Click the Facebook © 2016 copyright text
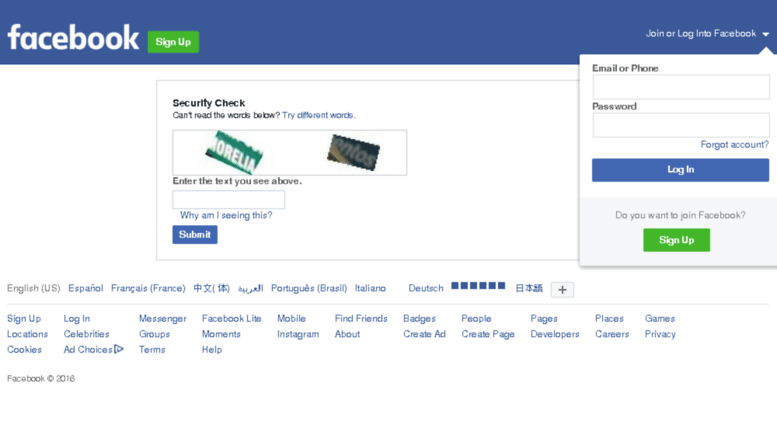This screenshot has width=777, height=423. pyautogui.click(x=41, y=378)
